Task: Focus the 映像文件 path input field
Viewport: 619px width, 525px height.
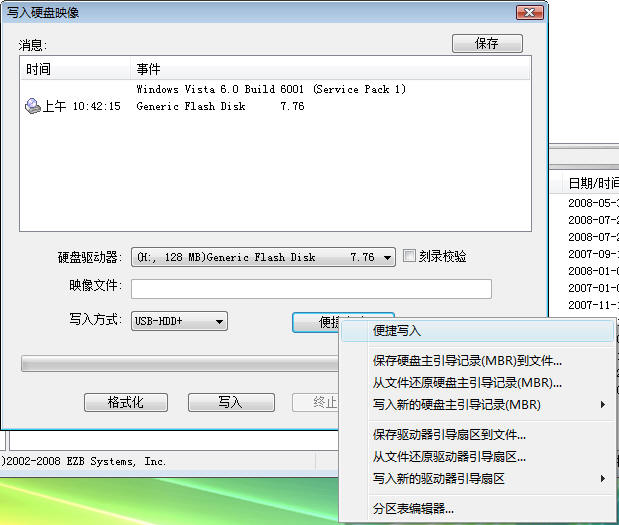Action: (311, 289)
